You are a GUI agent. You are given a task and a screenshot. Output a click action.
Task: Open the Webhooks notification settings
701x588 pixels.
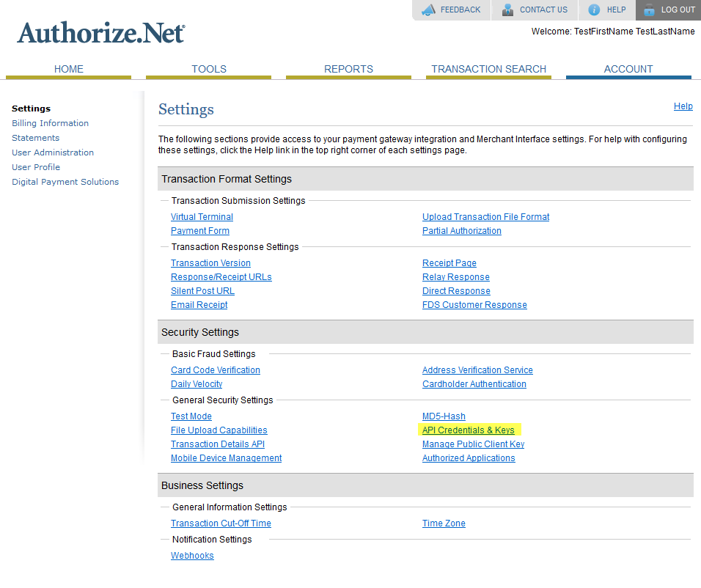point(192,555)
